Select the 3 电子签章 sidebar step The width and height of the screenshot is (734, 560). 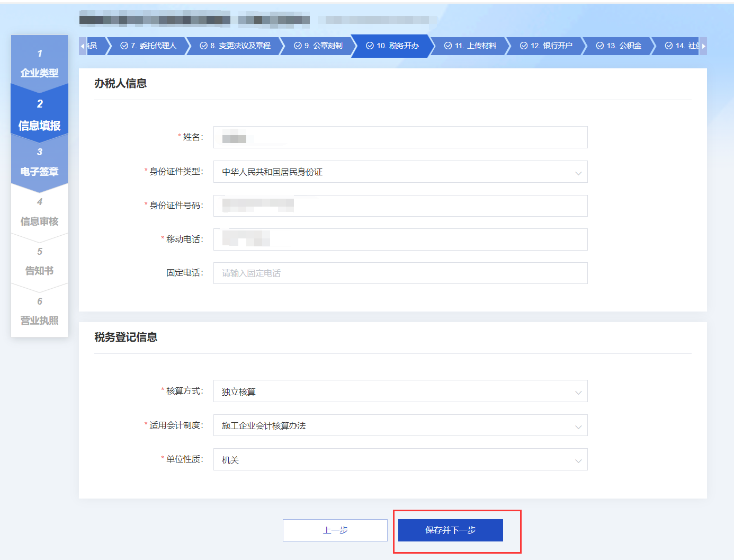[40, 163]
